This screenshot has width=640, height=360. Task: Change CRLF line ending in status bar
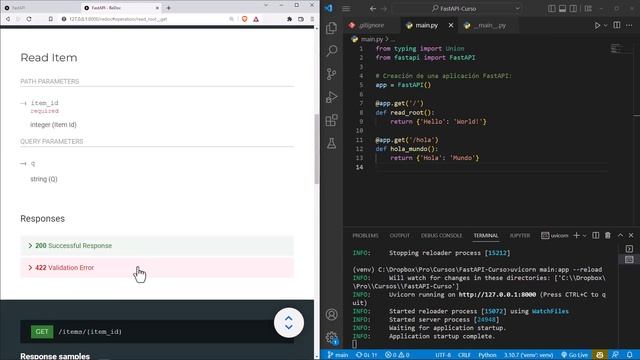click(x=464, y=355)
